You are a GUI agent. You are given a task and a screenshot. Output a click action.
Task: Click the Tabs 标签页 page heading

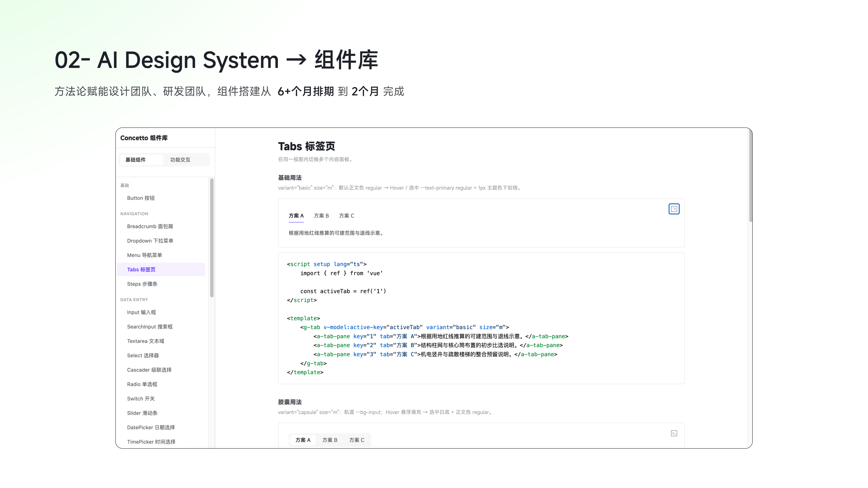click(306, 146)
